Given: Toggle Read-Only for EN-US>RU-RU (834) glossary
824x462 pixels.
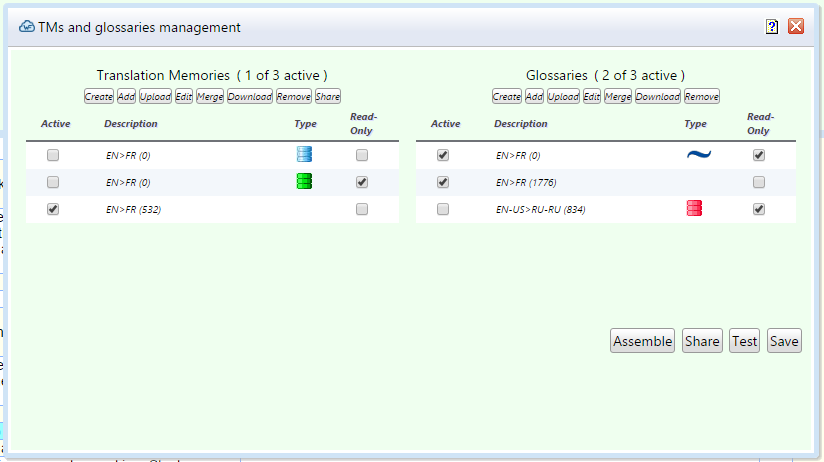Looking at the screenshot, I should coord(759,209).
